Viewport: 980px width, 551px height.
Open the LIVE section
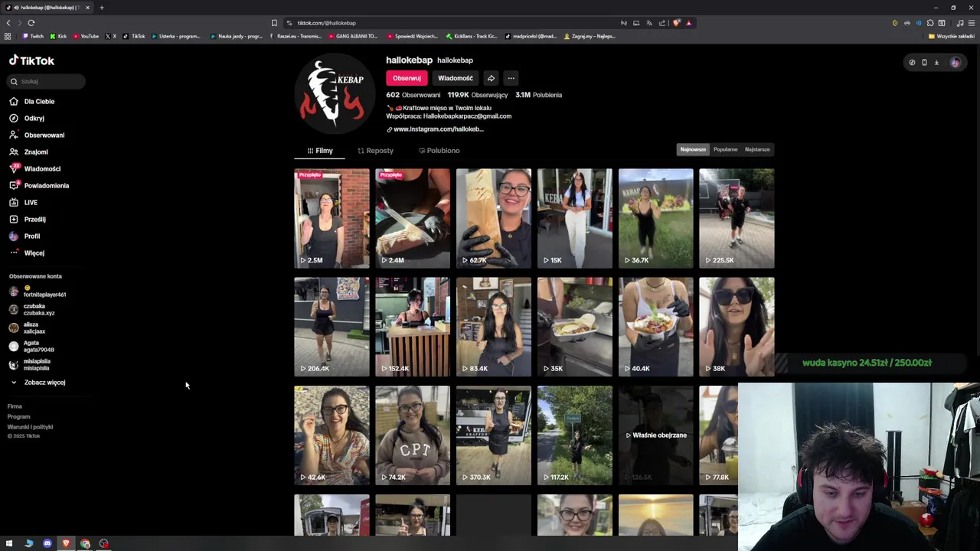(23, 202)
